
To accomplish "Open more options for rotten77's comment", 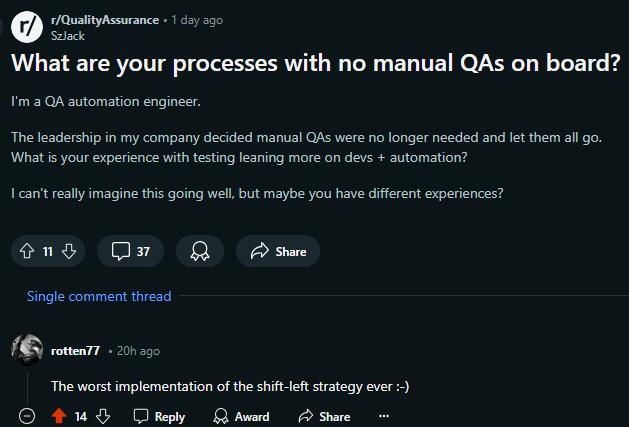I will [384, 416].
